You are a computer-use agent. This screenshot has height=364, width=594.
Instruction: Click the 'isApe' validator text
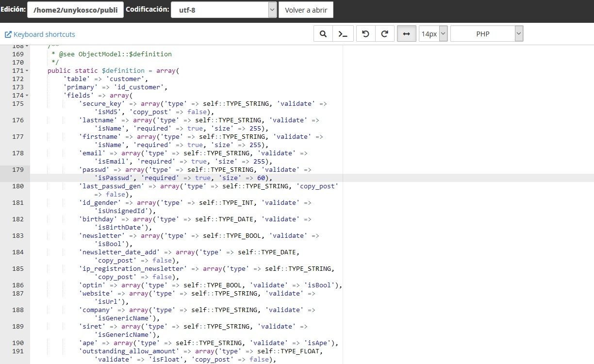317,343
